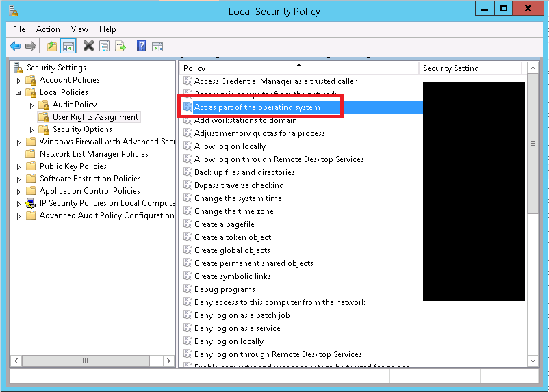The image size is (549, 392).
Task: Select the Advanced Audit Policy Configuration item
Action: pyautogui.click(x=107, y=215)
